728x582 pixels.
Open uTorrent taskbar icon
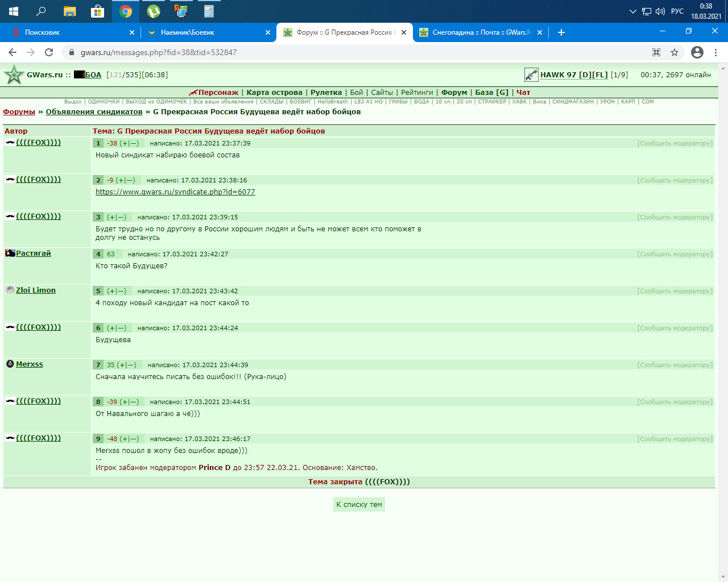coord(154,11)
